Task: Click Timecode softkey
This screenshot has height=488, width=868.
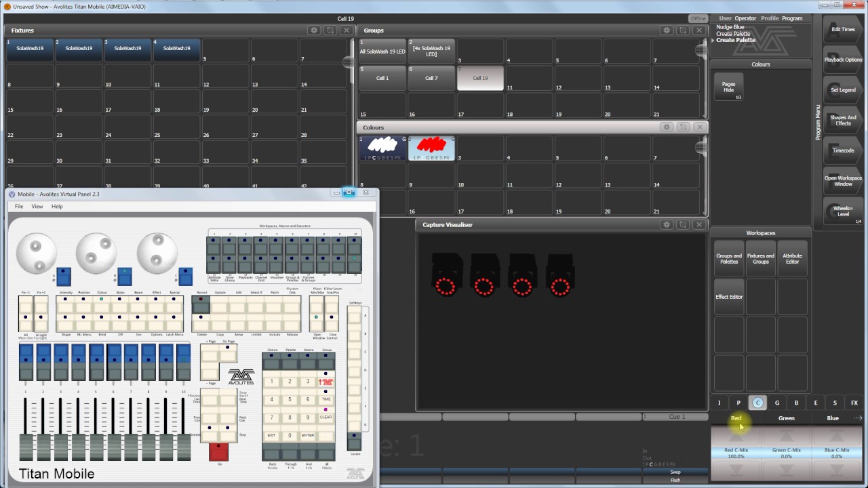Action: pyautogui.click(x=843, y=150)
